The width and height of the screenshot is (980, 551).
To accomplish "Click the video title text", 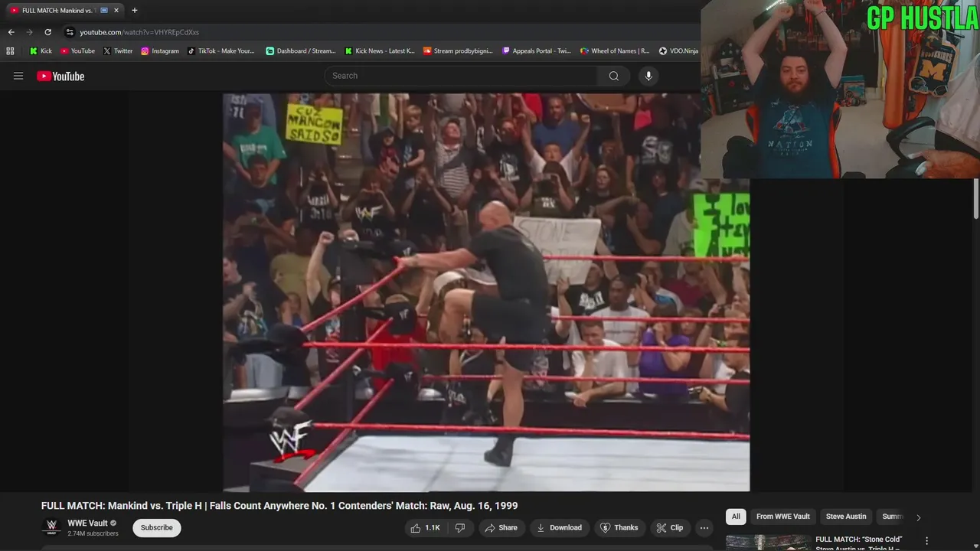I will 279,506.
